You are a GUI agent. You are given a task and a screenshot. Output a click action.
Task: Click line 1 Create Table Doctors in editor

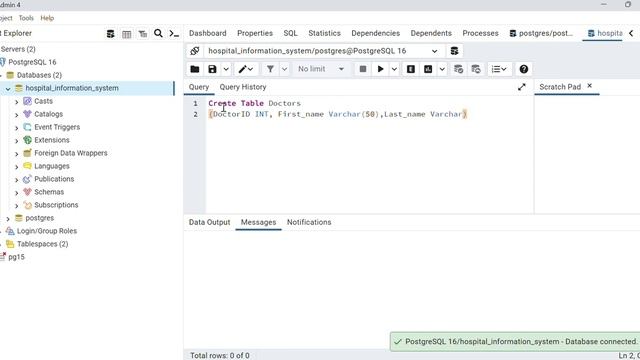pos(254,103)
